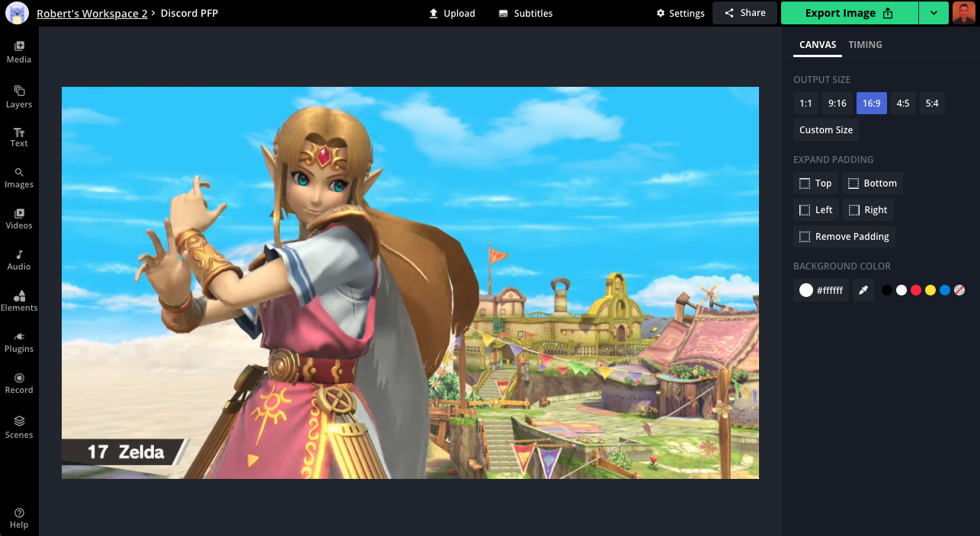Select the 16:9 output size
980x536 pixels.
pyautogui.click(x=872, y=104)
